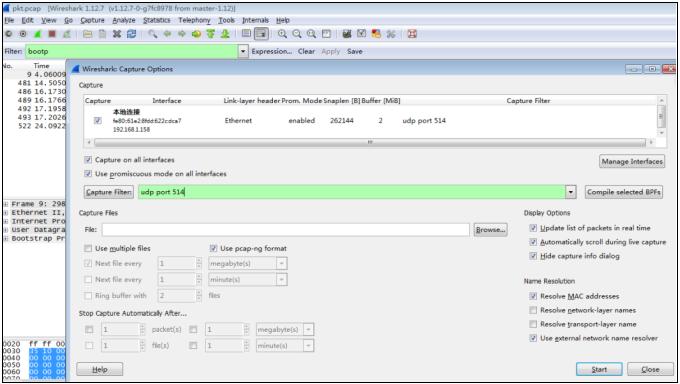
Task: Open the Internals menu
Action: tap(255, 20)
